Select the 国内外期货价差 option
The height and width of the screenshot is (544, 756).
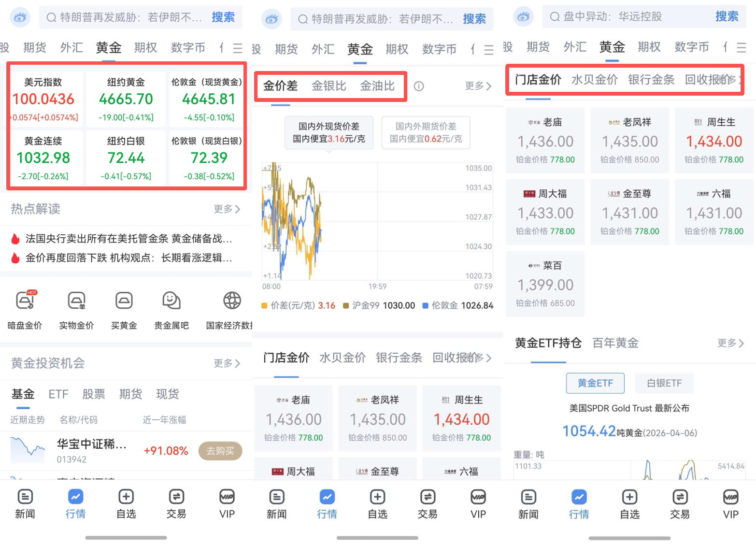426,133
